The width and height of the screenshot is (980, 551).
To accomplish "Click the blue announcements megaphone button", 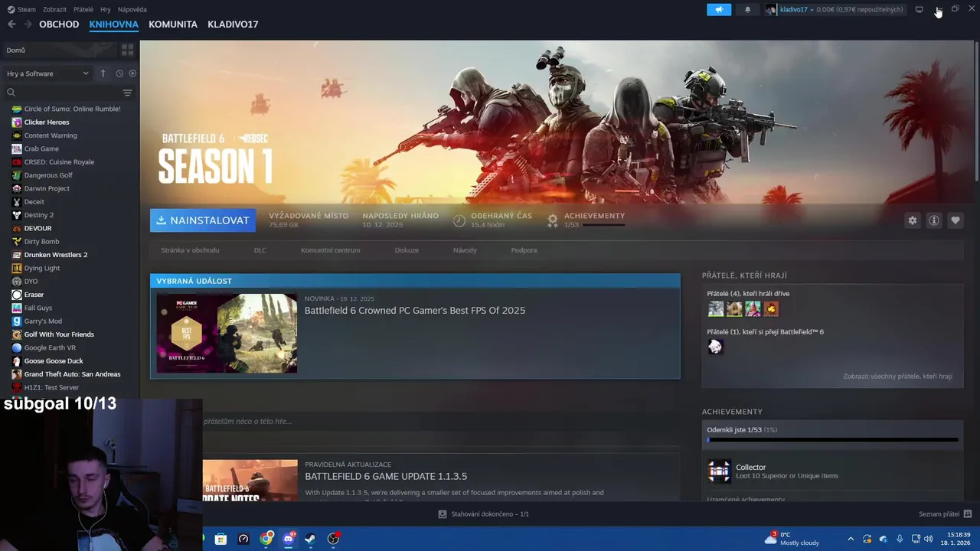I will [719, 9].
